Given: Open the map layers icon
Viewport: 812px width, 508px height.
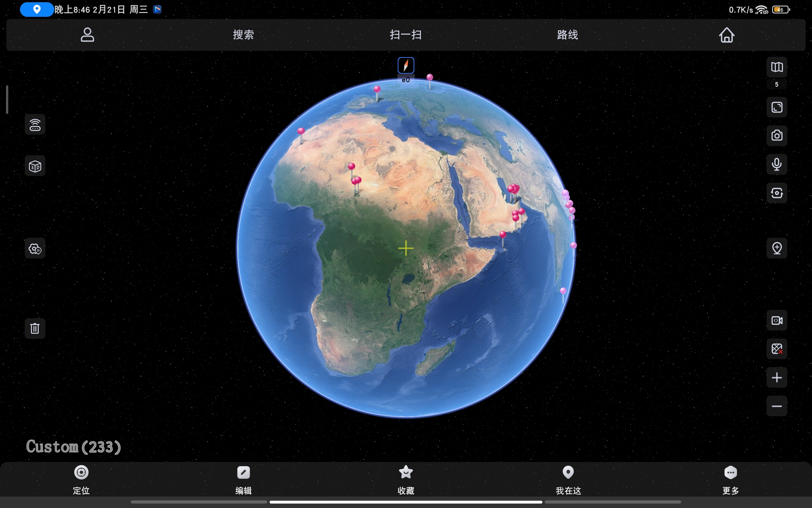Looking at the screenshot, I should [777, 67].
